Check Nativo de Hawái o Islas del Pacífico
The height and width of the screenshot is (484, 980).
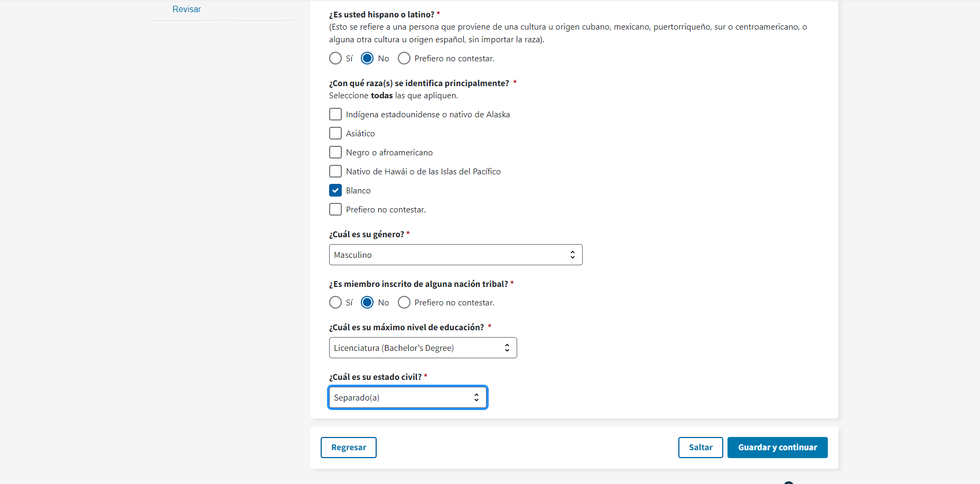[335, 171]
